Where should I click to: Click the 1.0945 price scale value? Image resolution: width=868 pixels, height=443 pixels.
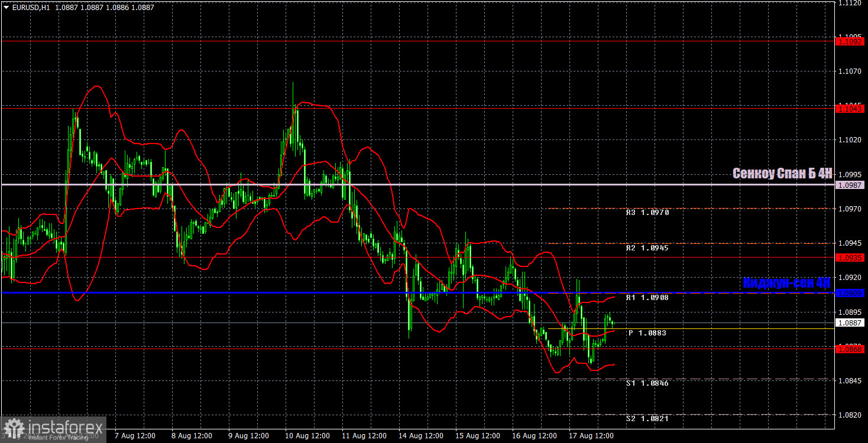(x=850, y=243)
